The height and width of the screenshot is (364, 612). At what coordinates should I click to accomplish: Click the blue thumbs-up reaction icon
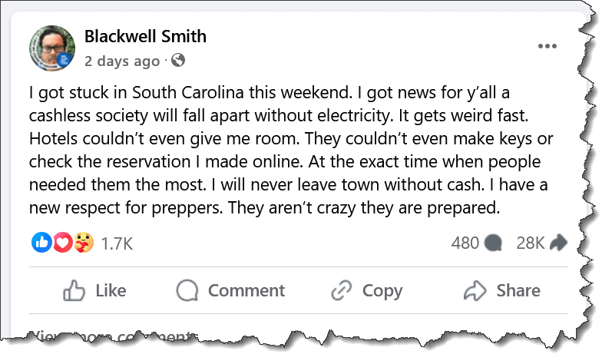pyautogui.click(x=41, y=243)
